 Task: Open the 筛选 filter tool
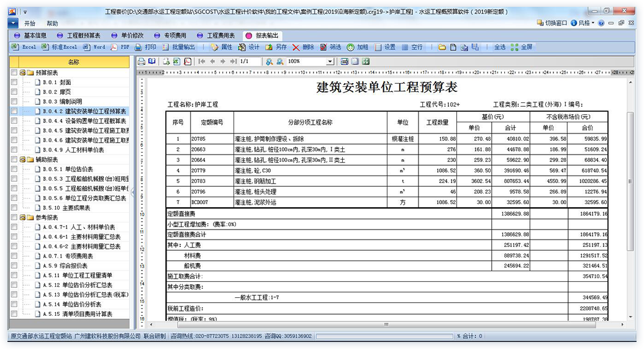point(330,47)
